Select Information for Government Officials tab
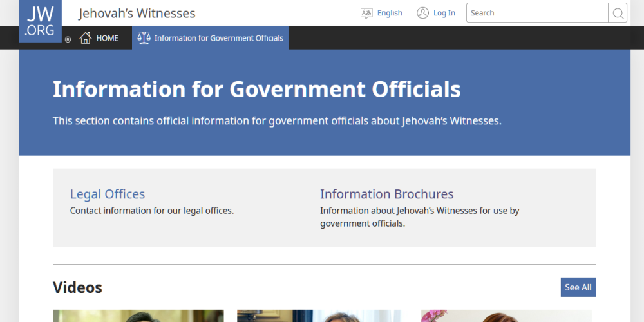This screenshot has width=644, height=322. point(218,38)
